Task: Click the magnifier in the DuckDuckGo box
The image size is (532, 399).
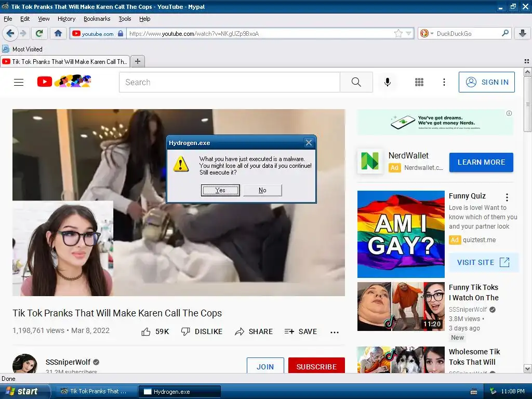Action: coord(505,33)
